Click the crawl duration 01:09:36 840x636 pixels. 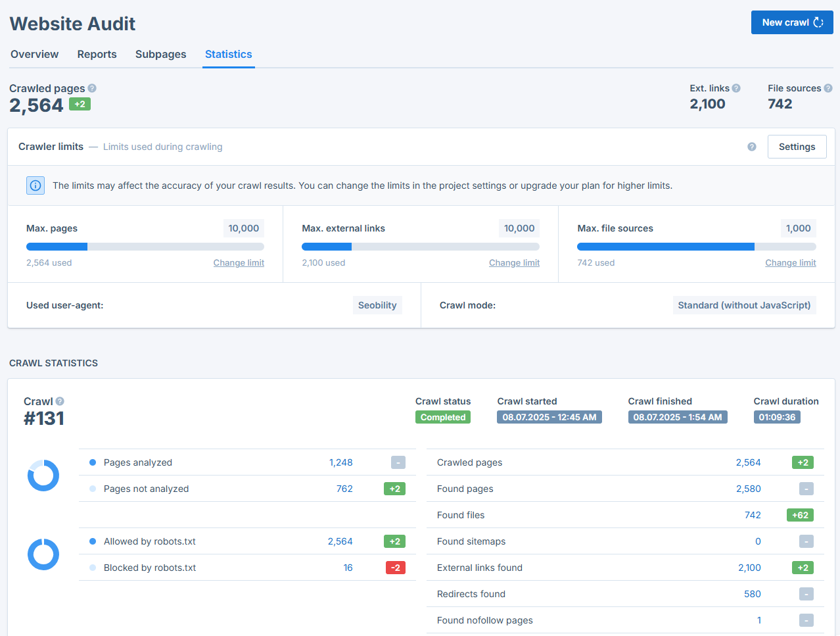[777, 417]
